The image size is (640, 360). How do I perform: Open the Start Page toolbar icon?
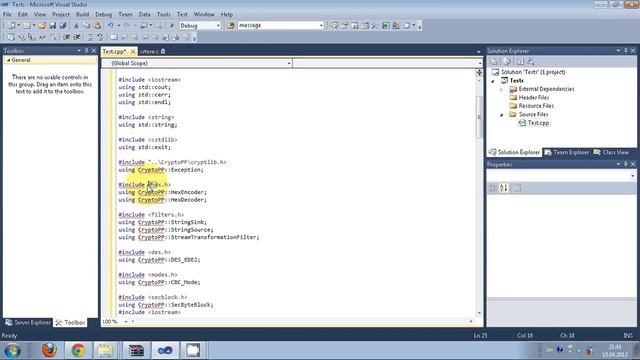point(386,25)
